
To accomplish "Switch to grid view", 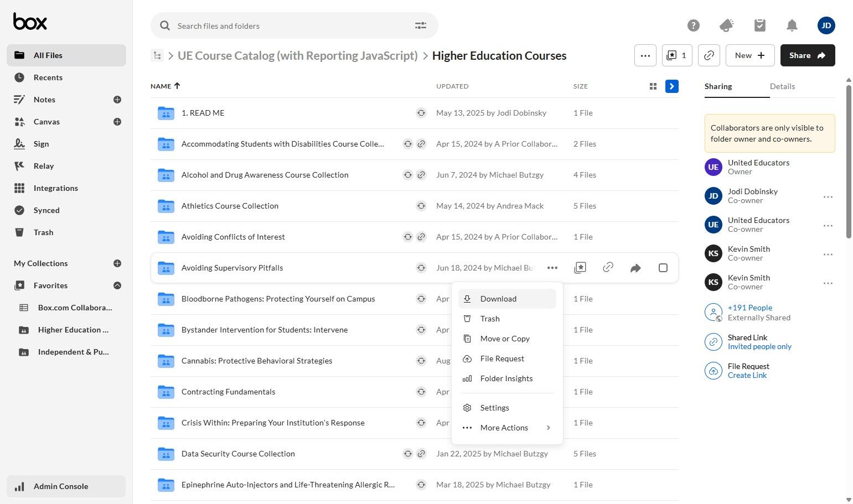I will coord(653,86).
